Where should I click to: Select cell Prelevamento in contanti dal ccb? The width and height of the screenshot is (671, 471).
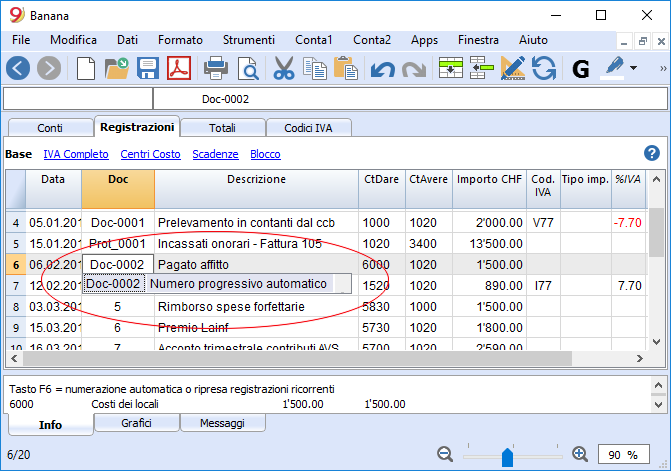click(256, 222)
